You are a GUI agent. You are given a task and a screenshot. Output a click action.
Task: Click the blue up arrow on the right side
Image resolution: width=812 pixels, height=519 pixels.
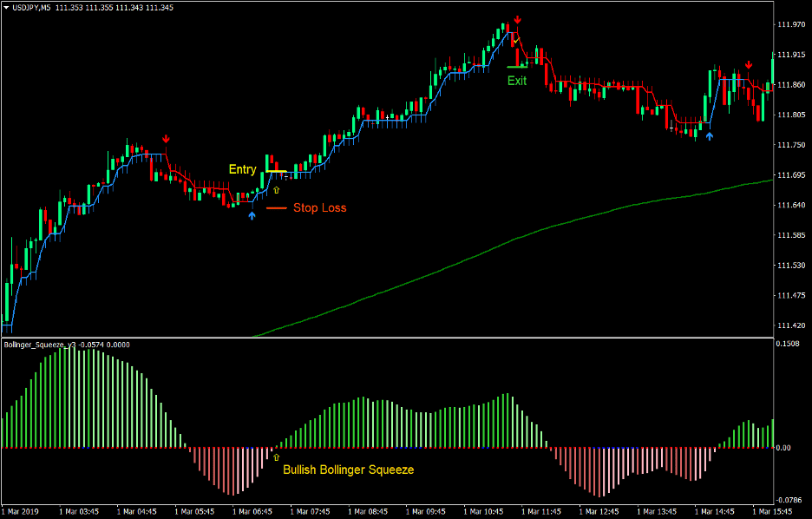point(710,135)
